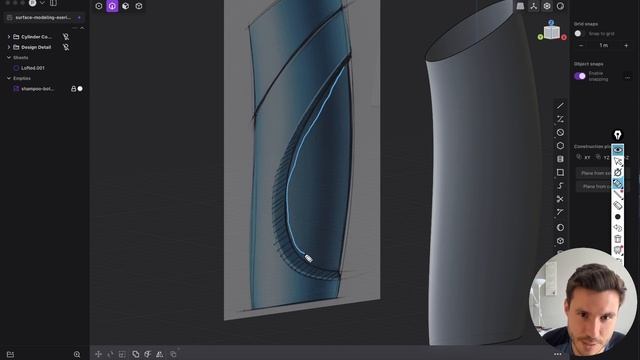Click the Rotate command in bottom bar
The image size is (640, 360).
pyautogui.click(x=110, y=354)
